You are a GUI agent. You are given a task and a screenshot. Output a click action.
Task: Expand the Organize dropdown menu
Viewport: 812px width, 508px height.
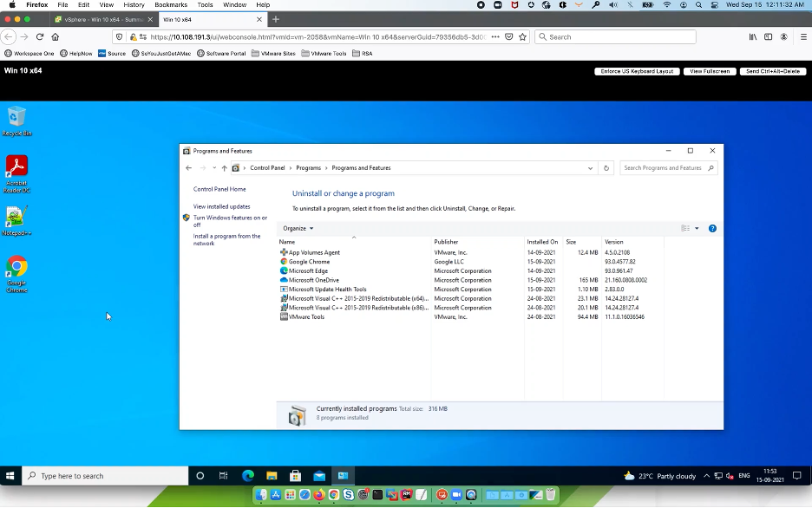tap(298, 228)
